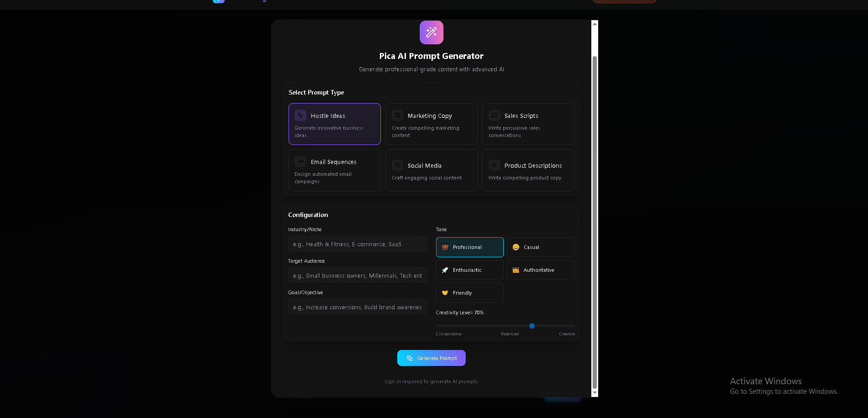Click the 'Balanced' slider label

pyautogui.click(x=510, y=334)
